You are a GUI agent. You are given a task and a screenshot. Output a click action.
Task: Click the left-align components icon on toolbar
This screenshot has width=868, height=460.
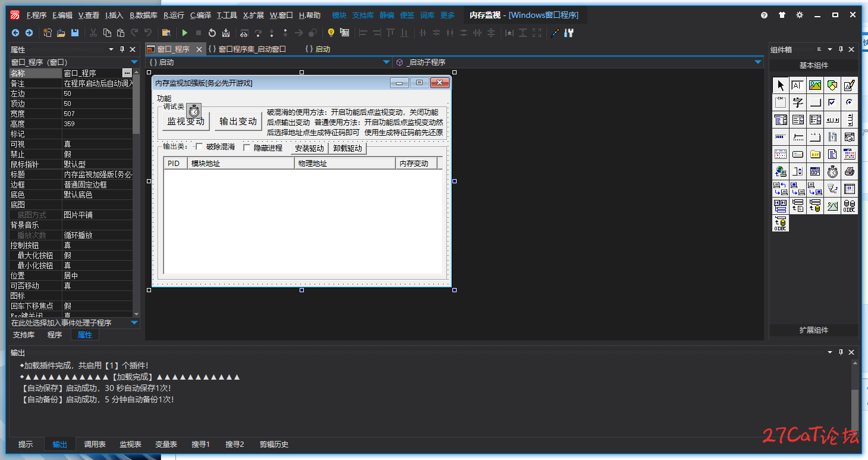(x=363, y=33)
